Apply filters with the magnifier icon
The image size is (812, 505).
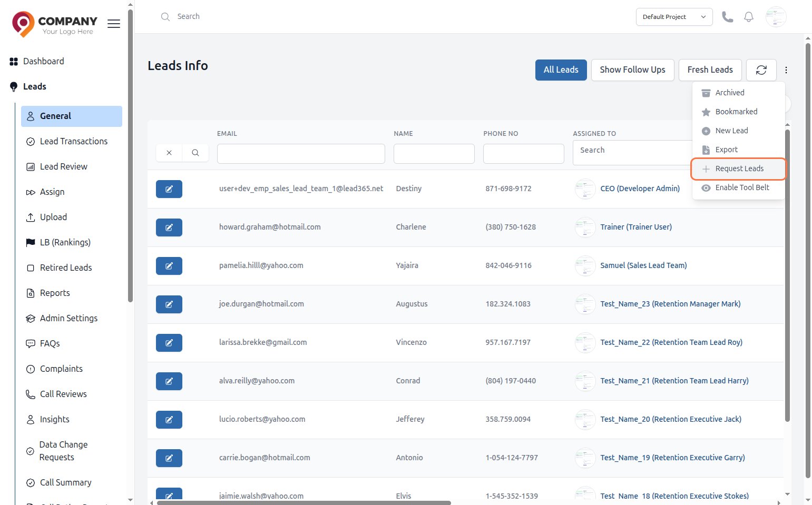tap(195, 153)
